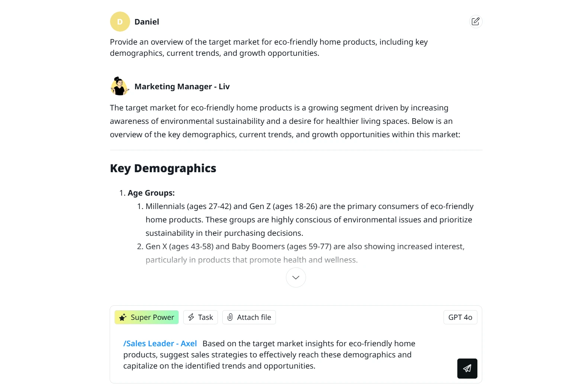Click the Key Demographics heading
The image size is (583, 392).
coord(163,168)
